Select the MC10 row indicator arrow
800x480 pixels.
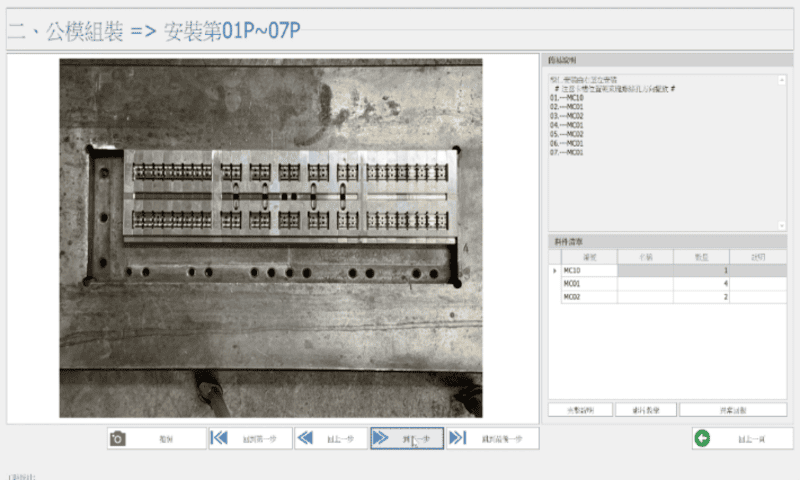(x=554, y=271)
